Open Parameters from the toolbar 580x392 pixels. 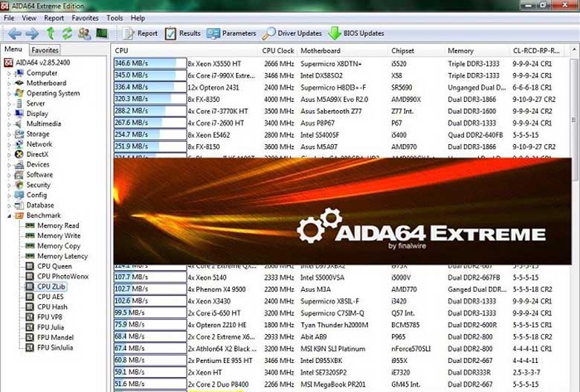(x=231, y=33)
